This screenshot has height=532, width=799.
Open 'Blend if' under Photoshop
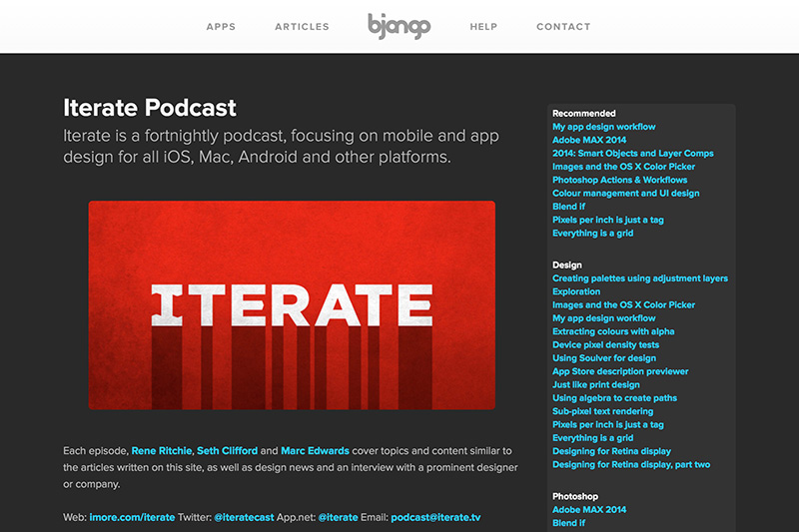point(568,523)
